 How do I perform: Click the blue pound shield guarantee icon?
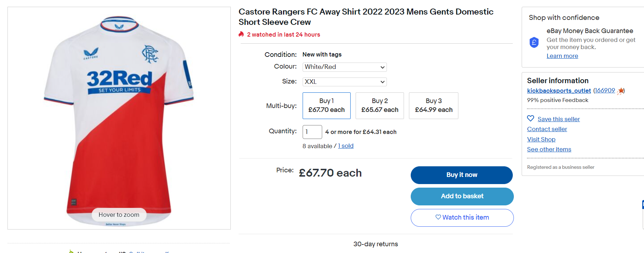tap(534, 43)
